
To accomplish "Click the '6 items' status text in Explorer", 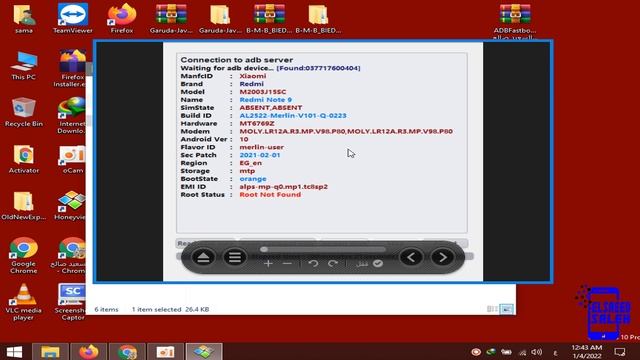I will [106, 309].
